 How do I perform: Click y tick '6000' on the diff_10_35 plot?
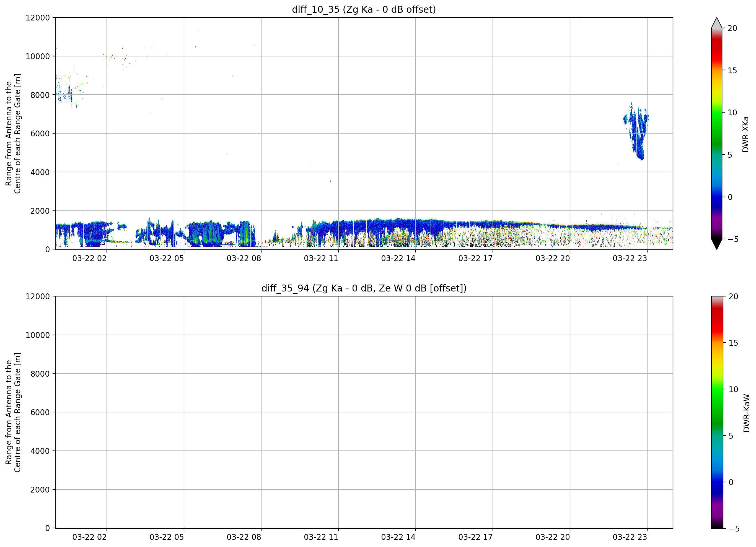(40, 134)
